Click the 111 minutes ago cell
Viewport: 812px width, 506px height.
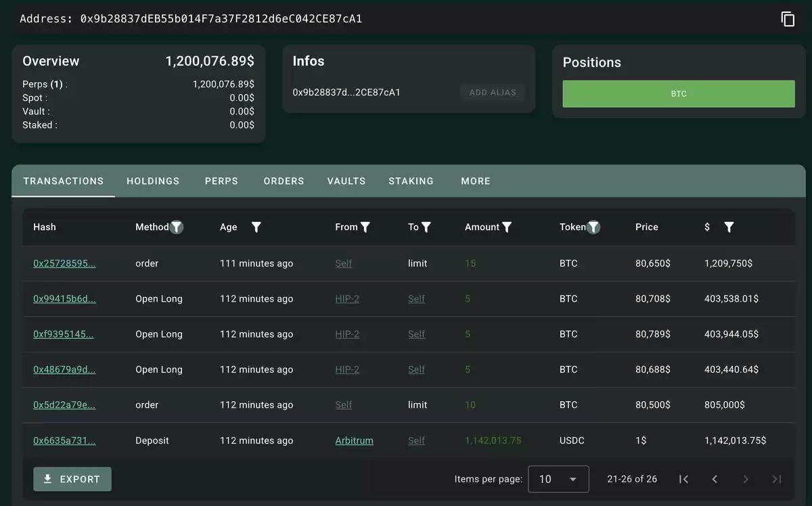click(256, 264)
